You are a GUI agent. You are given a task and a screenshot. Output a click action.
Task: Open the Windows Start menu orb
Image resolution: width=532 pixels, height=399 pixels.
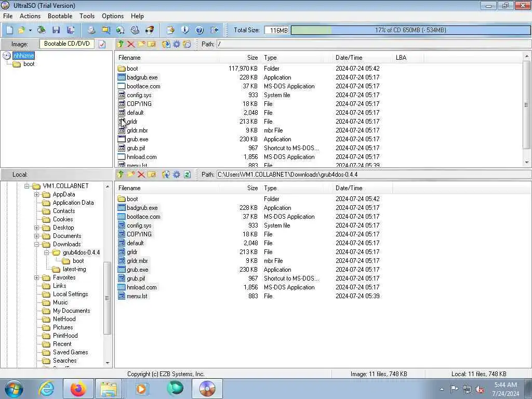point(14,389)
